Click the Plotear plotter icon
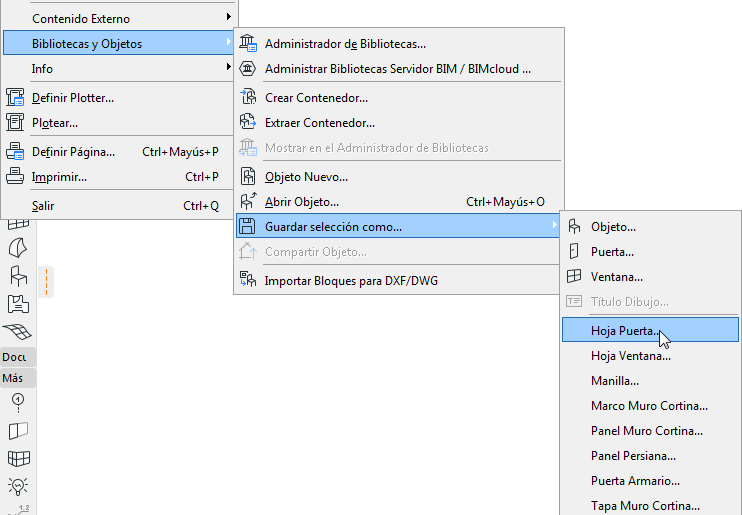The image size is (742, 515). pos(15,123)
